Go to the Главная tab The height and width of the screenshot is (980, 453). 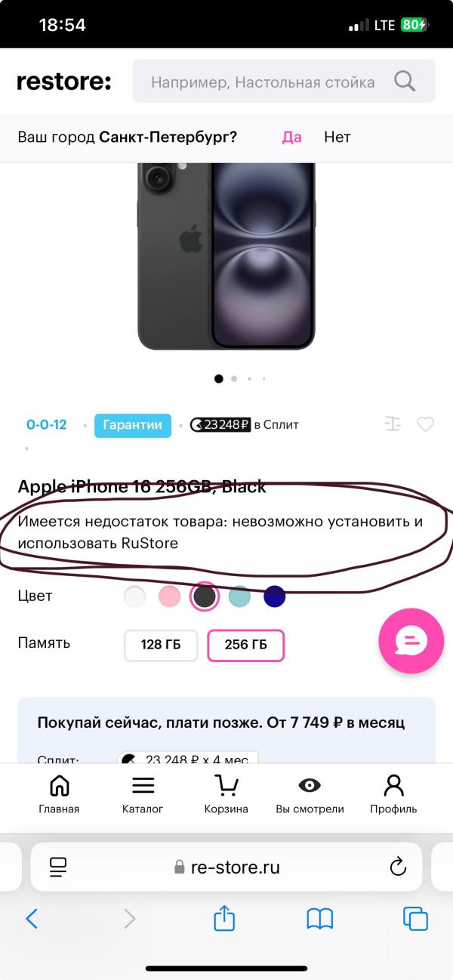coord(59,794)
